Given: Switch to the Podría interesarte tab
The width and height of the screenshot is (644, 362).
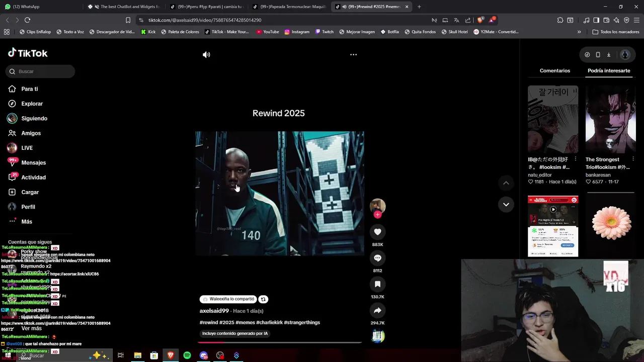Looking at the screenshot, I should coord(609,71).
